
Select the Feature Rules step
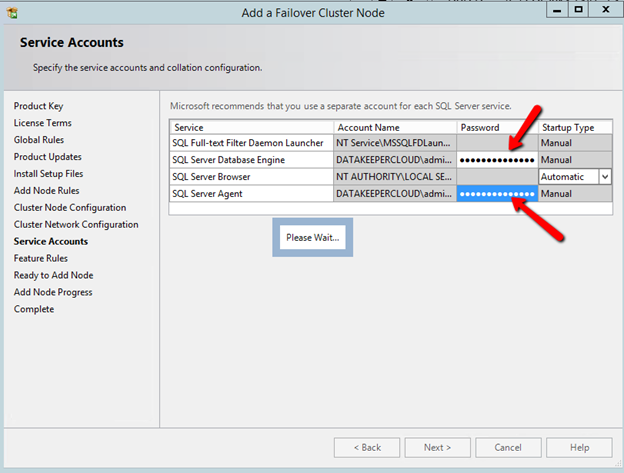[x=41, y=259]
